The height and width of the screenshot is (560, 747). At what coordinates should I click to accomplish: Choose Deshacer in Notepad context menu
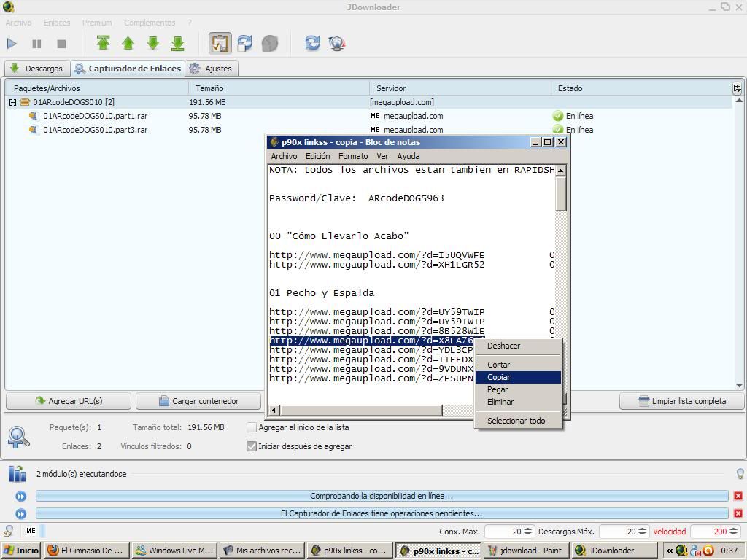click(519, 346)
